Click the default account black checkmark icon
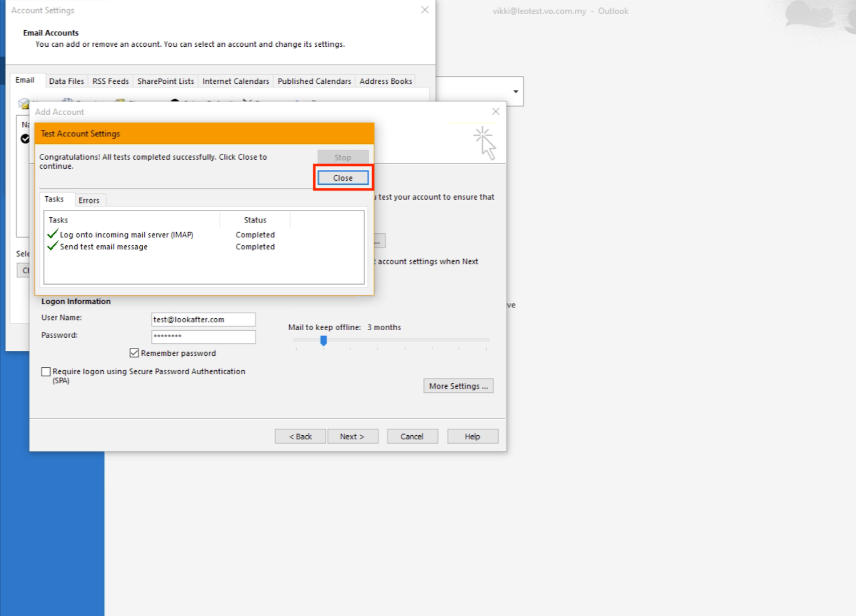The height and width of the screenshot is (616, 856). coord(25,139)
